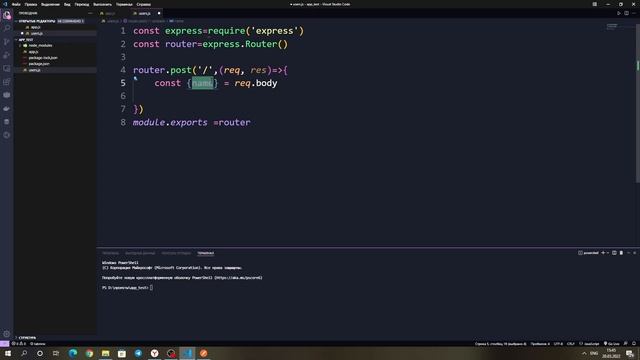The width and height of the screenshot is (640, 360).
Task: Click the minimap code preview
Action: tap(612, 27)
